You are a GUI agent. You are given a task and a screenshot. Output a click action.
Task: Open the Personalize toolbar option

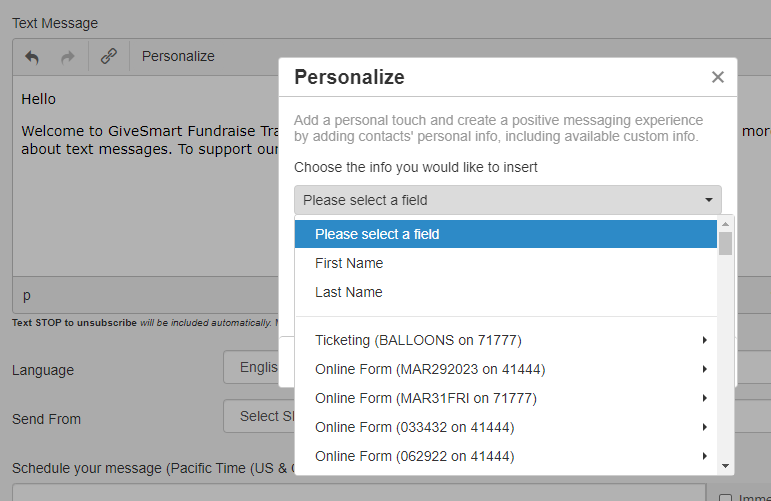pos(178,56)
